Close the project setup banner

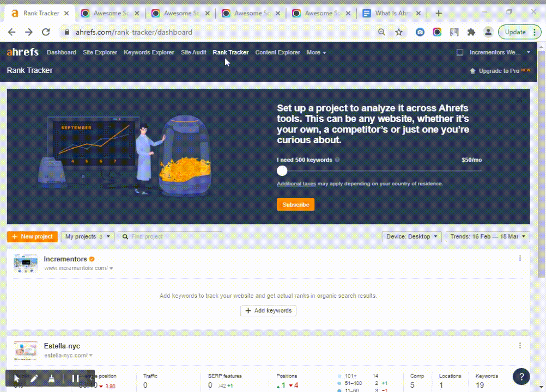click(519, 100)
